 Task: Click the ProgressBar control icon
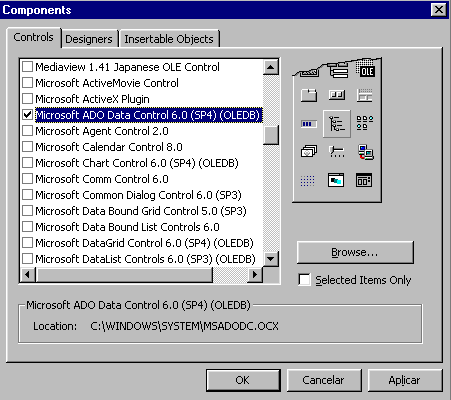[x=309, y=124]
